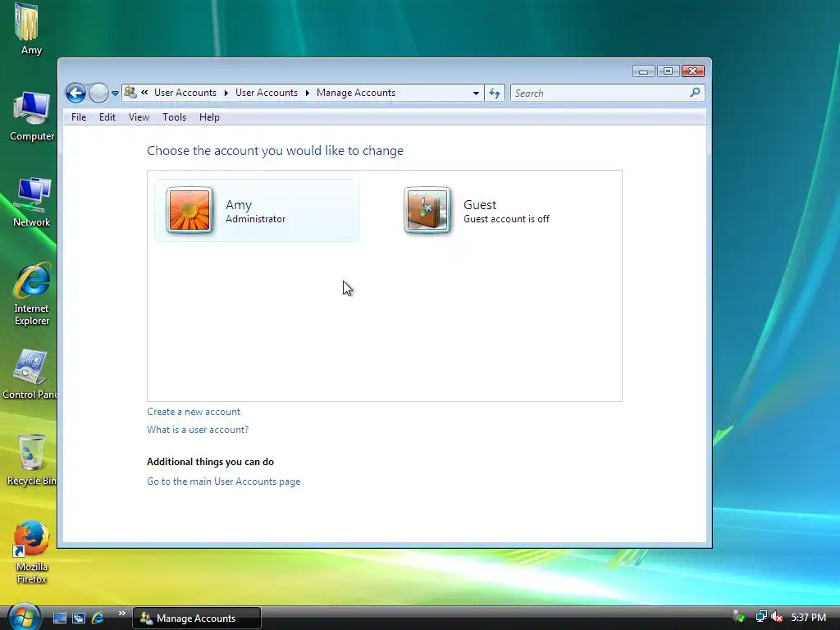Select the first User Accounts breadcrumb
The height and width of the screenshot is (630, 840).
[185, 93]
